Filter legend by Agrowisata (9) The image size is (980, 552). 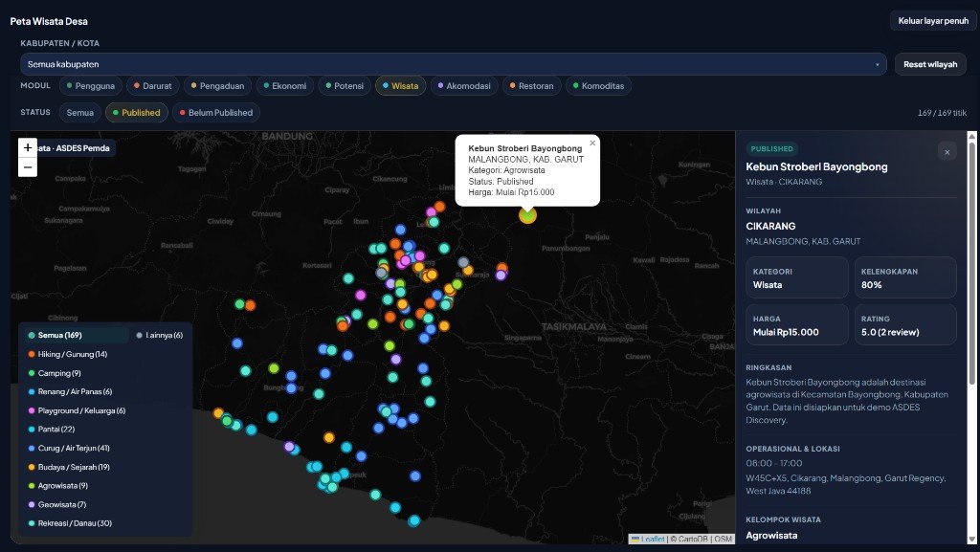[x=58, y=486]
